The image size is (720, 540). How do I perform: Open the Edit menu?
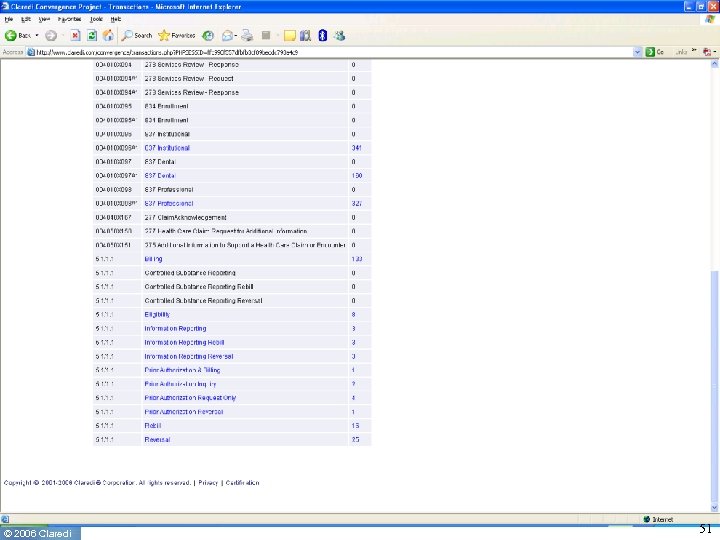point(26,19)
